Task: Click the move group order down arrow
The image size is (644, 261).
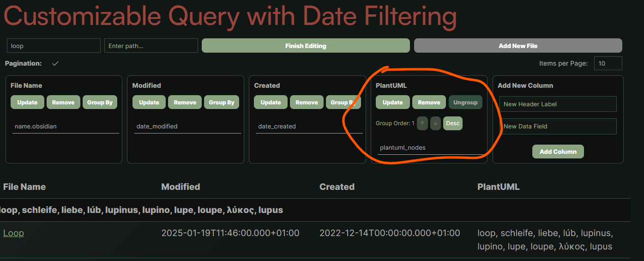Action: tap(435, 124)
